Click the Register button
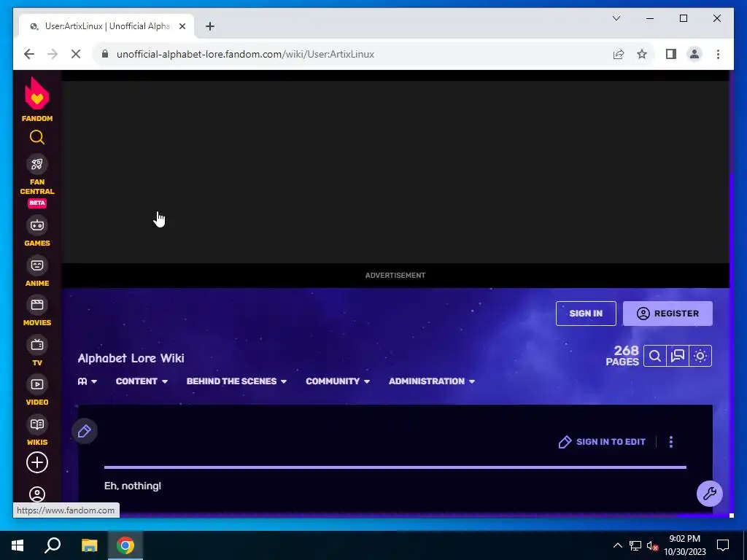The height and width of the screenshot is (560, 747). 667,314
